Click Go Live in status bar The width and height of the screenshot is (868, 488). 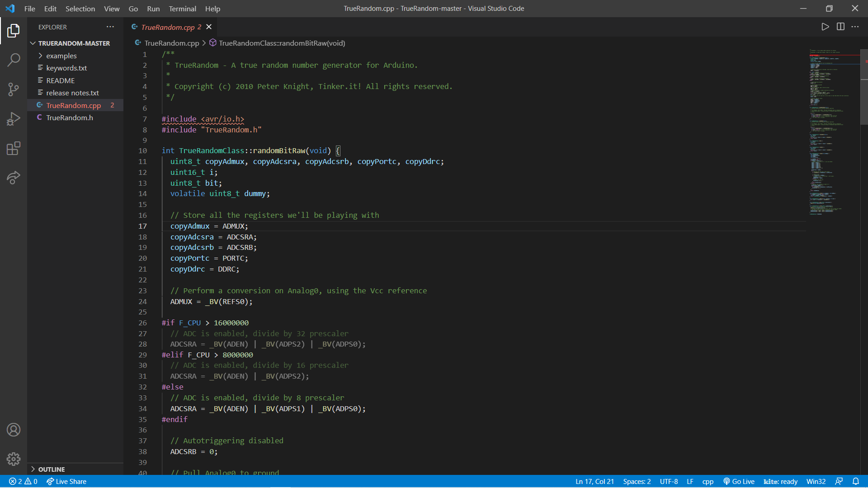[x=739, y=481]
